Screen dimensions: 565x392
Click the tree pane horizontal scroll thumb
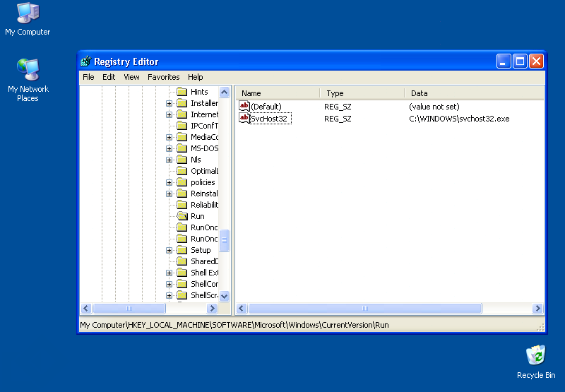pyautogui.click(x=129, y=308)
